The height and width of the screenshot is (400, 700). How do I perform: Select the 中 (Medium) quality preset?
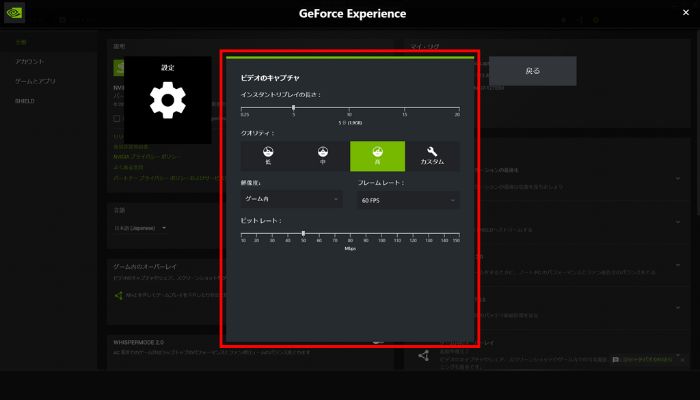click(x=323, y=155)
